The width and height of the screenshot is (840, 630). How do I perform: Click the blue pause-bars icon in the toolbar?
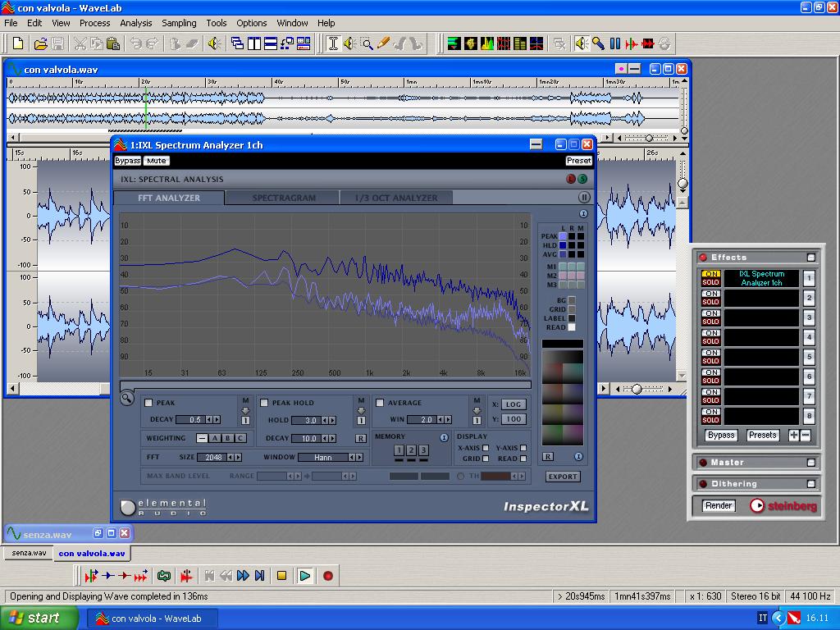(x=615, y=43)
